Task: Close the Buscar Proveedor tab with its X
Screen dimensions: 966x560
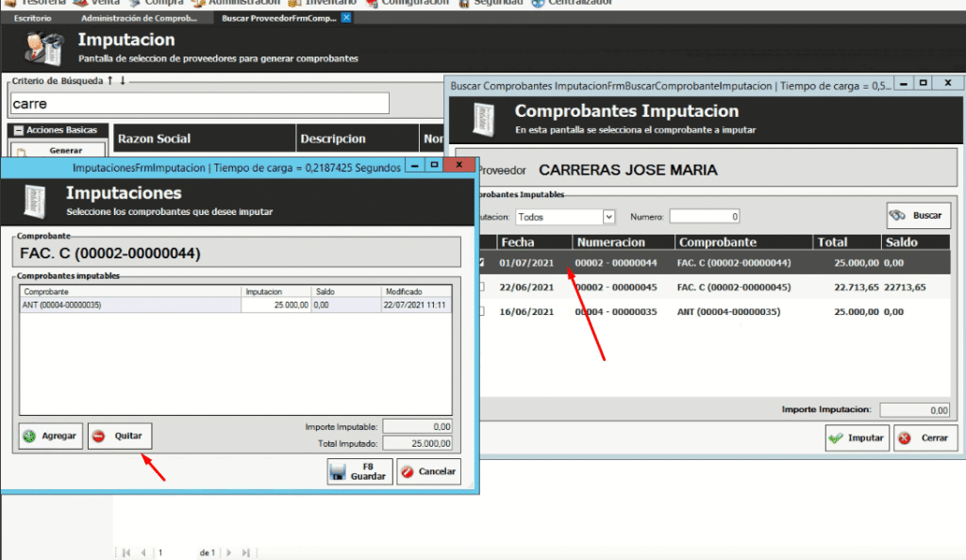Action: [x=346, y=18]
